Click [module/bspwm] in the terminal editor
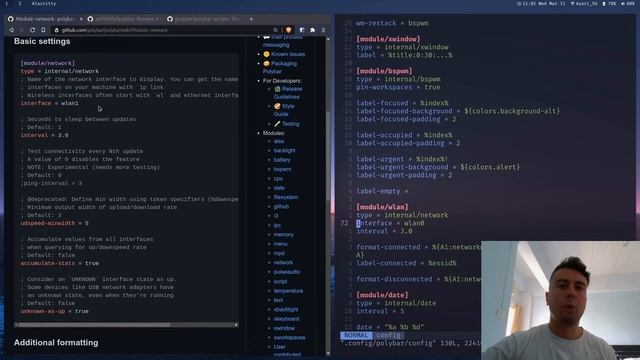Viewport: 640px width, 360px height. 384,71
